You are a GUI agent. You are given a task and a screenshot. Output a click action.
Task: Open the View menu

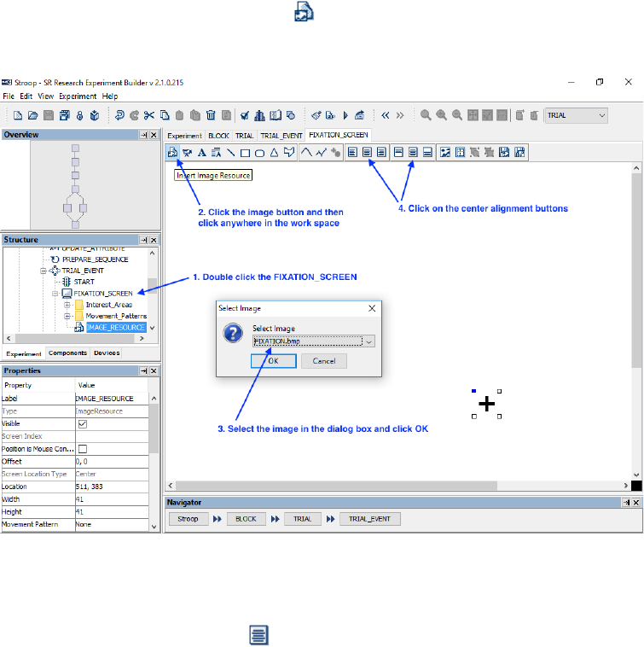(x=46, y=96)
